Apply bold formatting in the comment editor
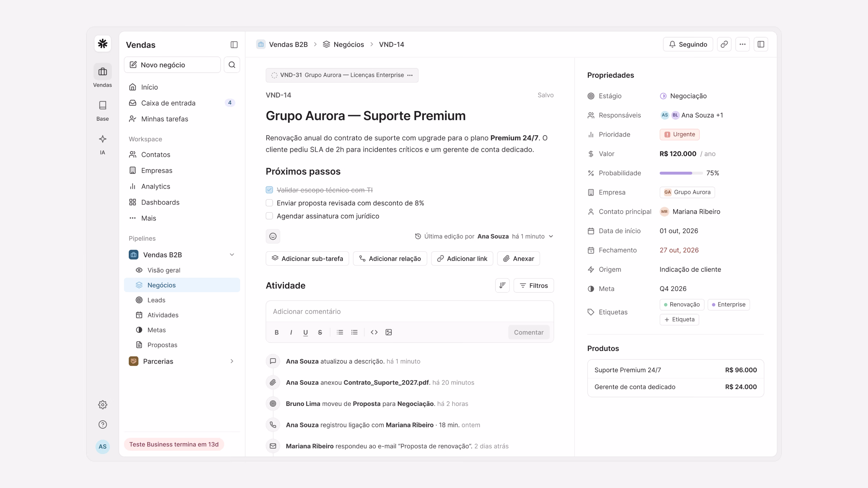The width and height of the screenshot is (868, 488). [x=277, y=332]
